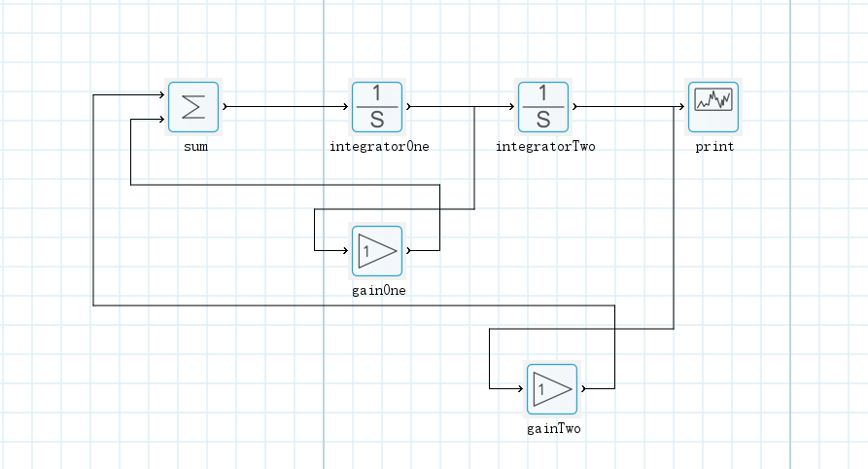The image size is (868, 469).
Task: Click the "gainOne" name label
Action: (x=378, y=290)
